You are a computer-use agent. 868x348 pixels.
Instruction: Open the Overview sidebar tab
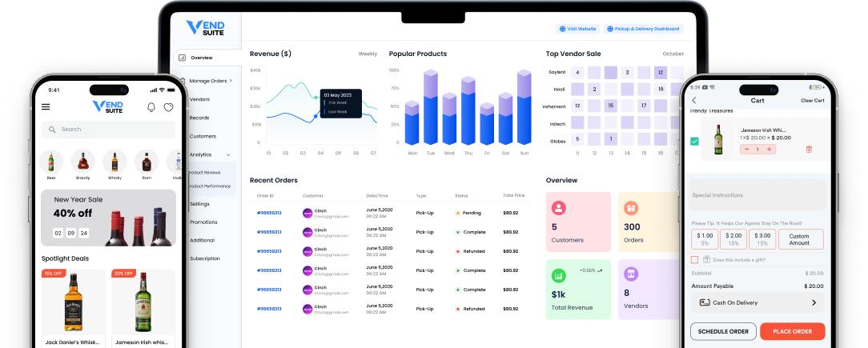pos(202,58)
